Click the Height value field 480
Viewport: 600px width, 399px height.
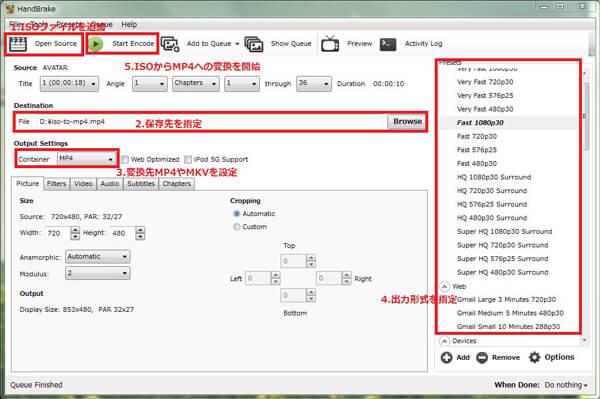coord(122,233)
